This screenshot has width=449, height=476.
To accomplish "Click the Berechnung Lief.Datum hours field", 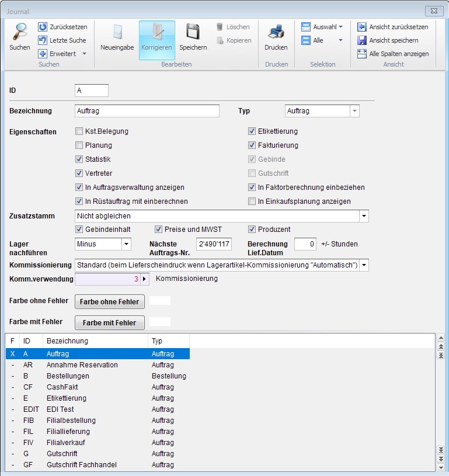I will point(305,244).
